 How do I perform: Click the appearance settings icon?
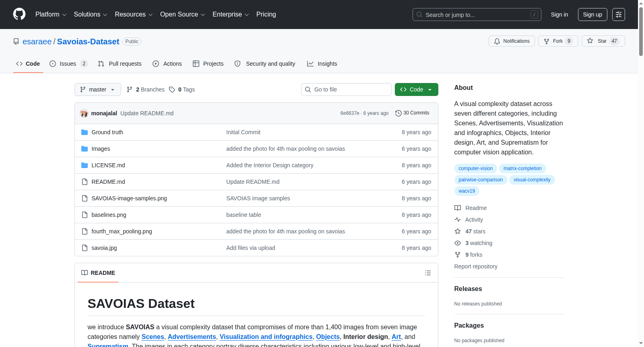point(619,15)
